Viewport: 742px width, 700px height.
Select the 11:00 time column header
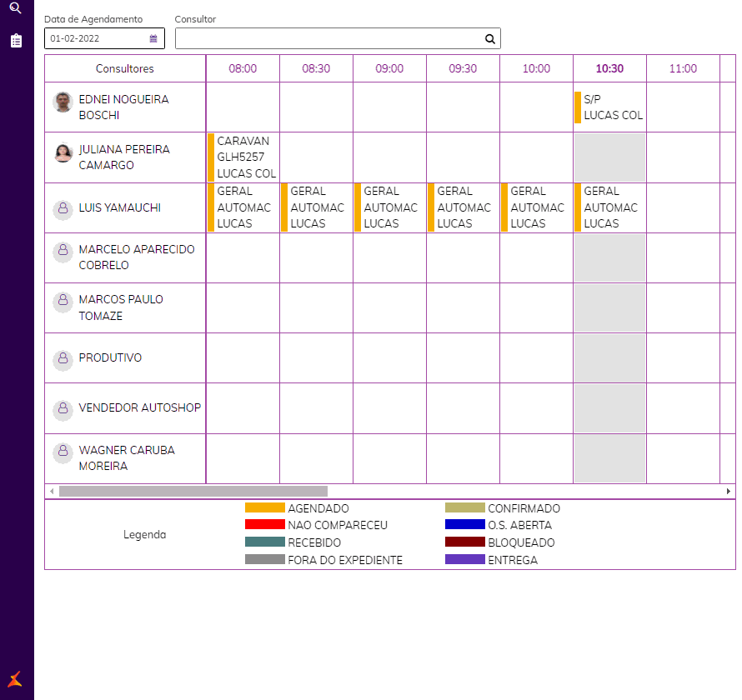[x=683, y=68]
